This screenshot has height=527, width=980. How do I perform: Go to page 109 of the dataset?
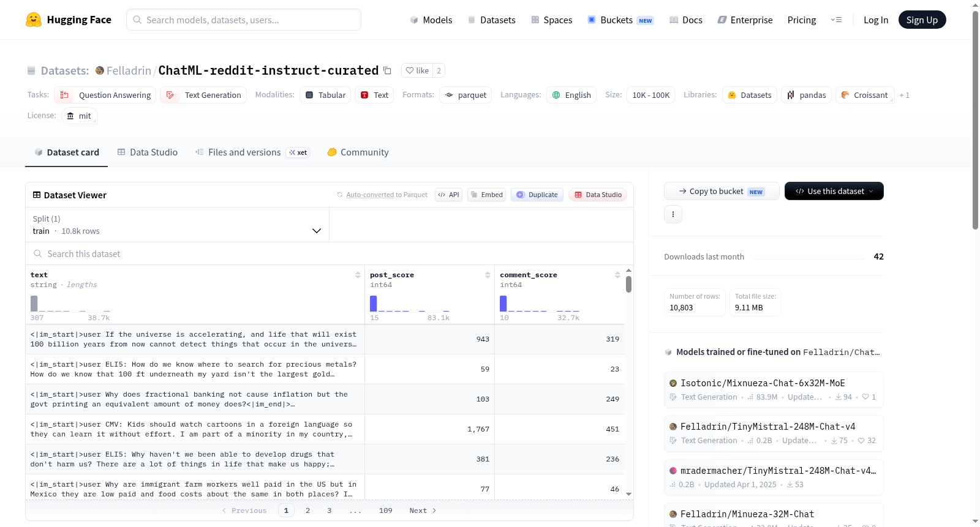[x=386, y=510]
